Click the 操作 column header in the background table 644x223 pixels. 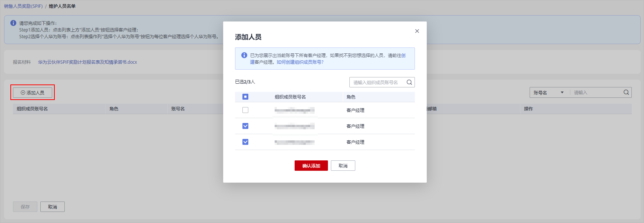click(x=529, y=109)
